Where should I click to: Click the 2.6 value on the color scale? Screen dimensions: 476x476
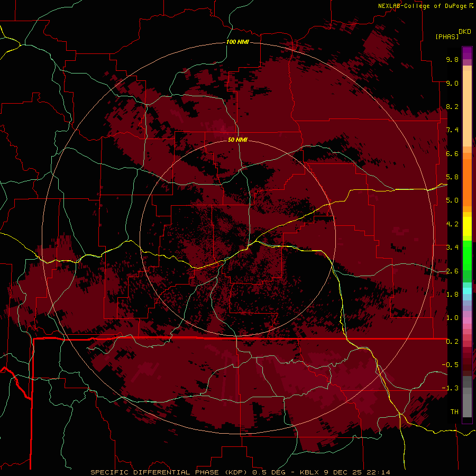coord(452,271)
